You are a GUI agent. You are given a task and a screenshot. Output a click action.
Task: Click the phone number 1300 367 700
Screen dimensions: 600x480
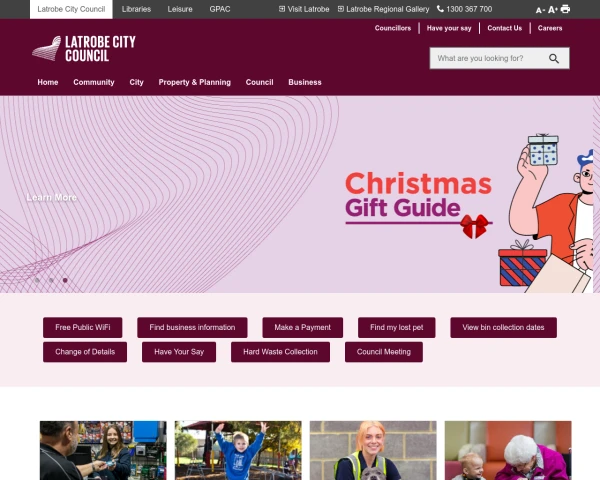(x=465, y=9)
